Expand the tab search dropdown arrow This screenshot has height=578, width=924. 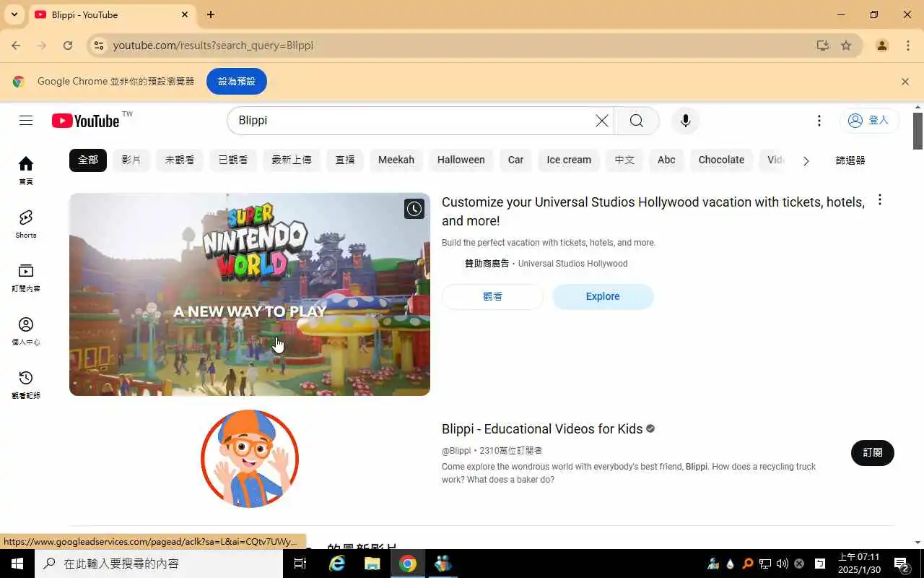[x=14, y=14]
